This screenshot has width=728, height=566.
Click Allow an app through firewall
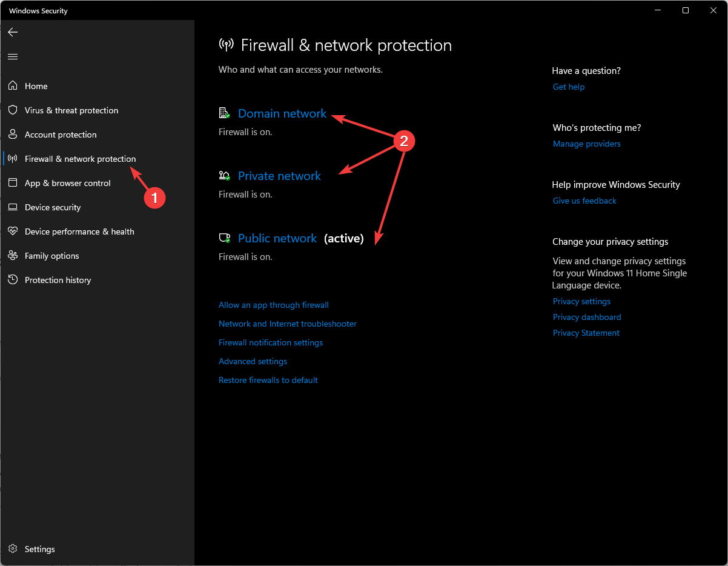[x=274, y=305]
